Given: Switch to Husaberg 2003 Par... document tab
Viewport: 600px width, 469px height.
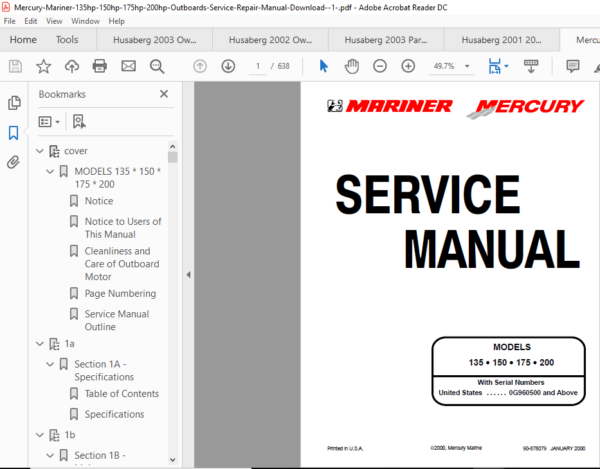Looking at the screenshot, I should coord(386,40).
